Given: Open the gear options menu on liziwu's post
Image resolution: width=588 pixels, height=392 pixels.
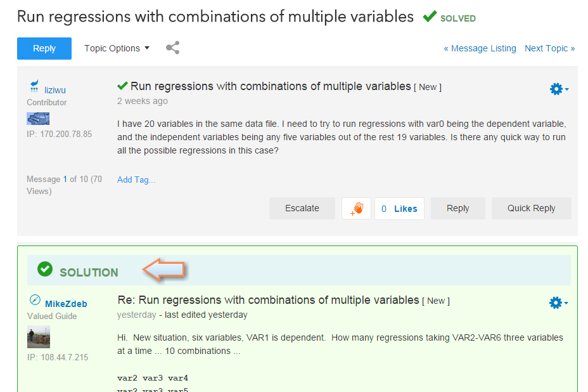Looking at the screenshot, I should (x=558, y=89).
